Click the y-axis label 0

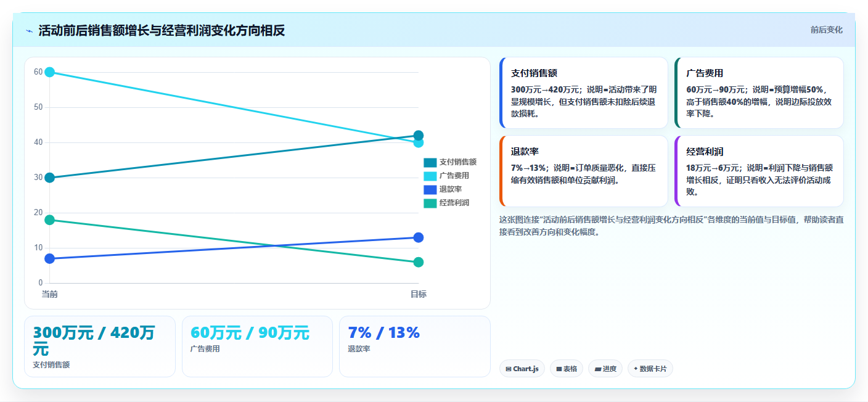tap(41, 283)
